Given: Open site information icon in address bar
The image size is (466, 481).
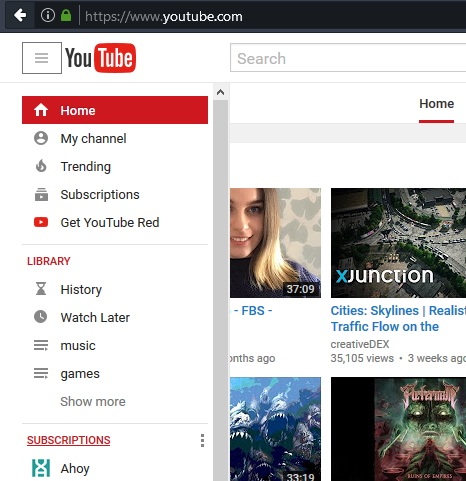Looking at the screenshot, I should coord(48,15).
